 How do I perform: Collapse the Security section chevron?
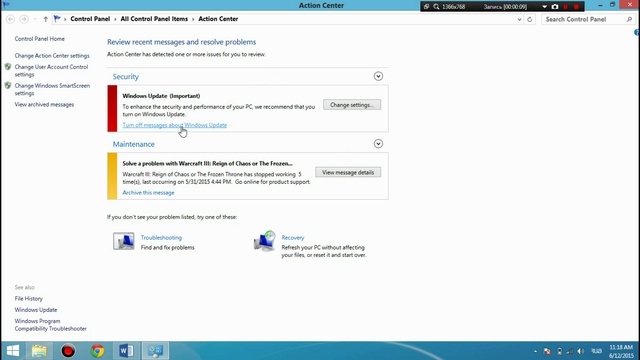378,76
